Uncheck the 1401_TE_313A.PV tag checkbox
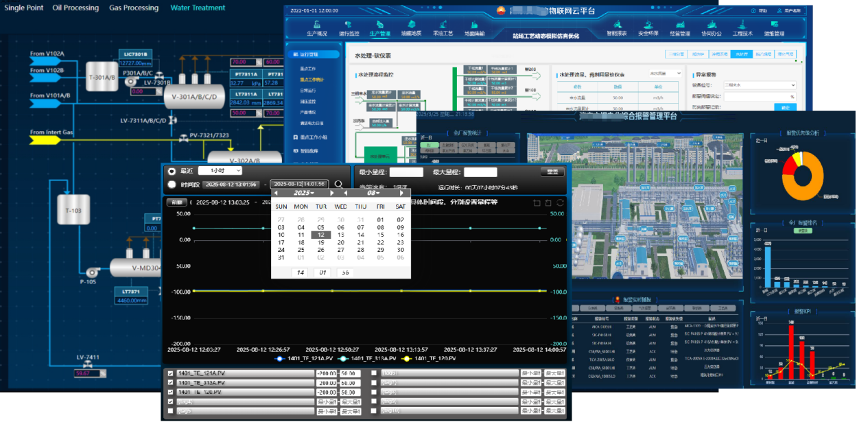 (x=171, y=383)
